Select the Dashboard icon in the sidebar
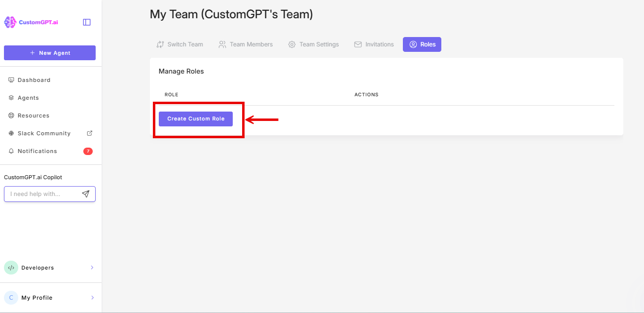 (10, 79)
